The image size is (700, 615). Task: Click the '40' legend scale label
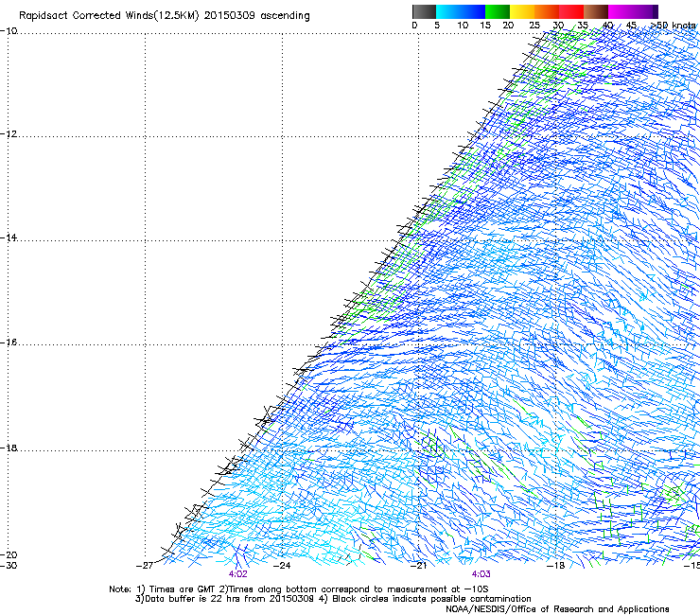(607, 26)
